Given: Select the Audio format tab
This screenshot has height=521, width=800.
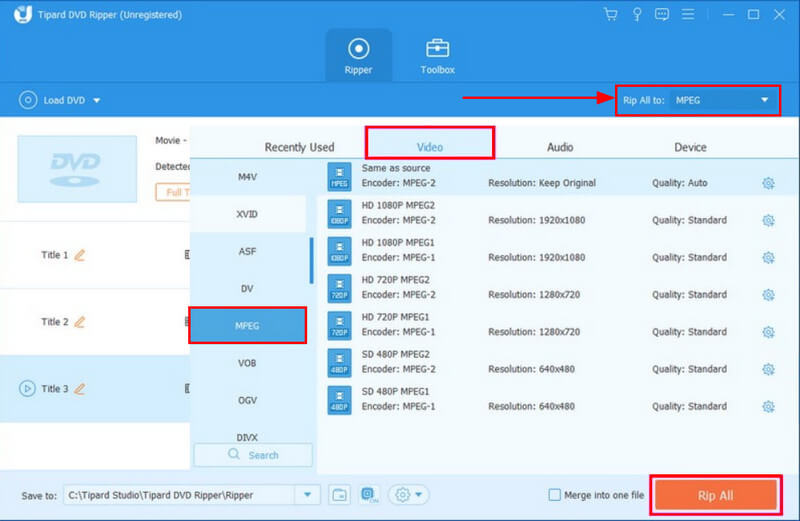Looking at the screenshot, I should tap(560, 147).
